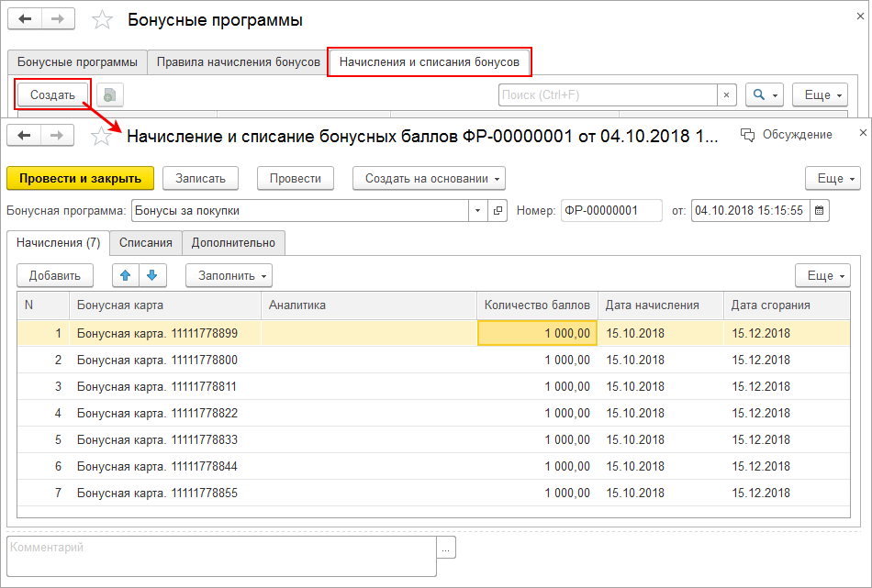The image size is (872, 588).
Task: Click Добавить to add a row
Action: tap(54, 276)
